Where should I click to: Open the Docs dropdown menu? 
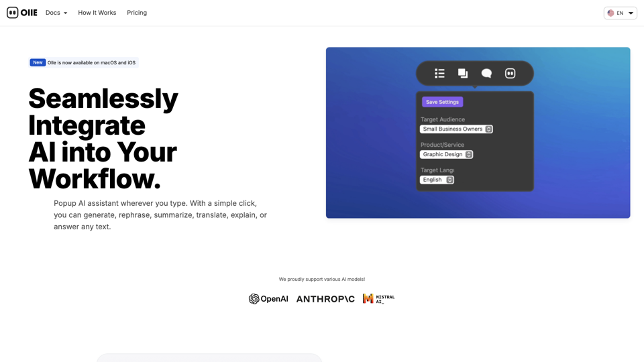click(56, 13)
